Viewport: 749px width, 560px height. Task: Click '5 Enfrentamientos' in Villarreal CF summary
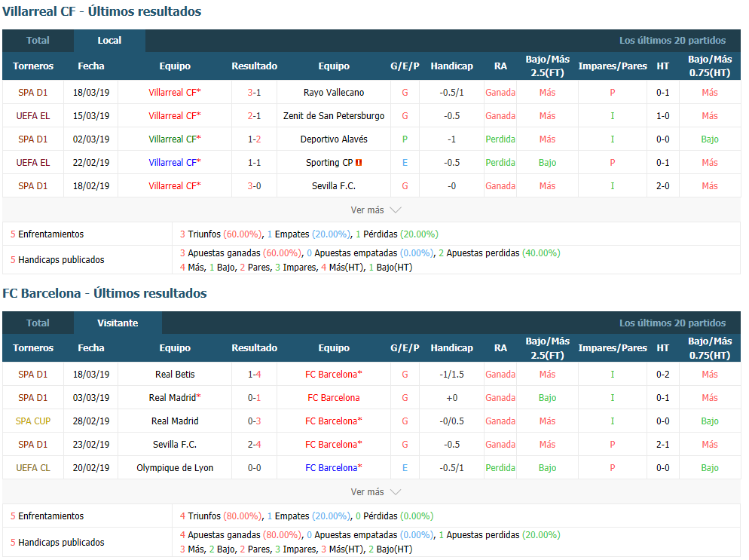click(x=47, y=234)
